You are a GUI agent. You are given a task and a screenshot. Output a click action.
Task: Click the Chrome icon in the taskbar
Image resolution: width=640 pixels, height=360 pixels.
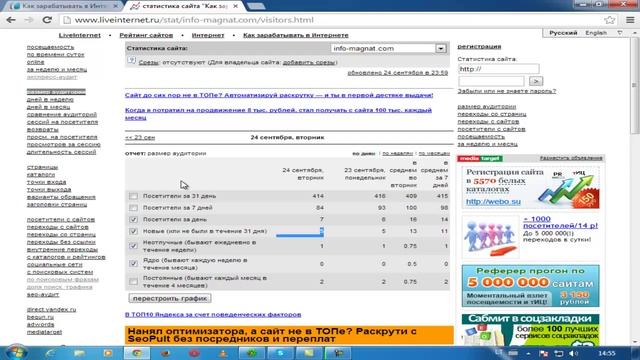coord(136,353)
